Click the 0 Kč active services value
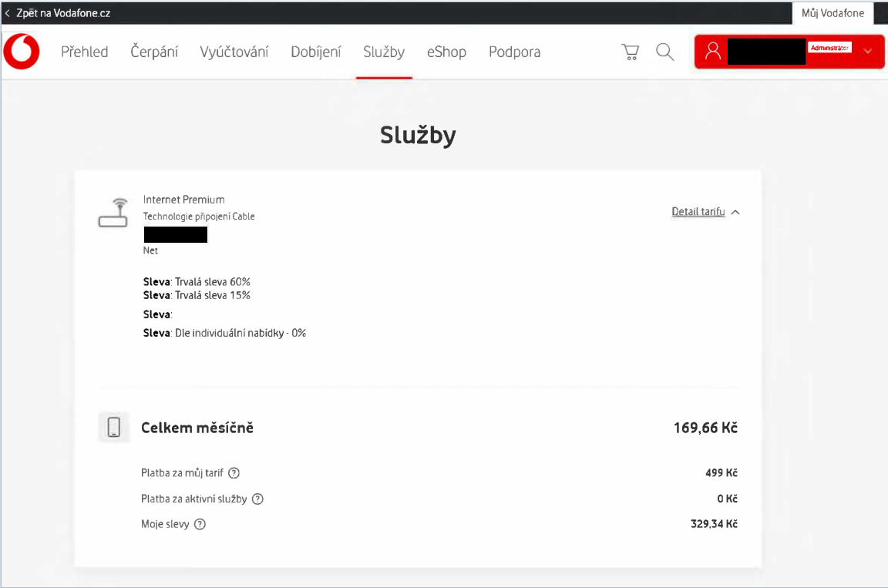This screenshot has height=588, width=888. [727, 499]
